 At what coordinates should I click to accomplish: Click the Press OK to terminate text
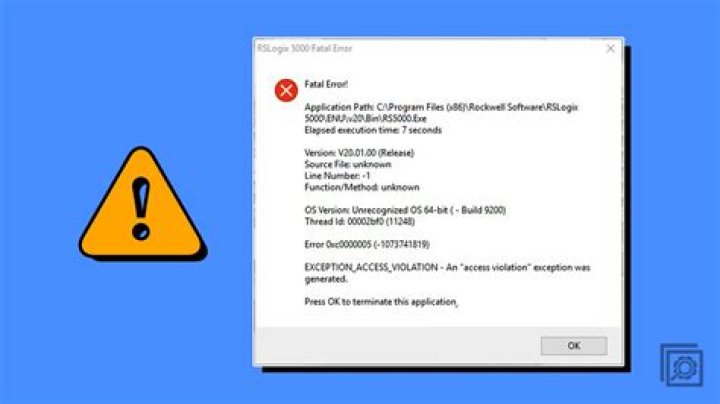381,302
